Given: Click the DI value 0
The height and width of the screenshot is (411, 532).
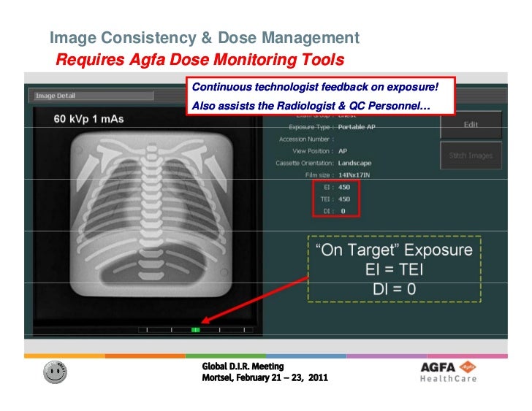Looking at the screenshot, I should tap(343, 211).
